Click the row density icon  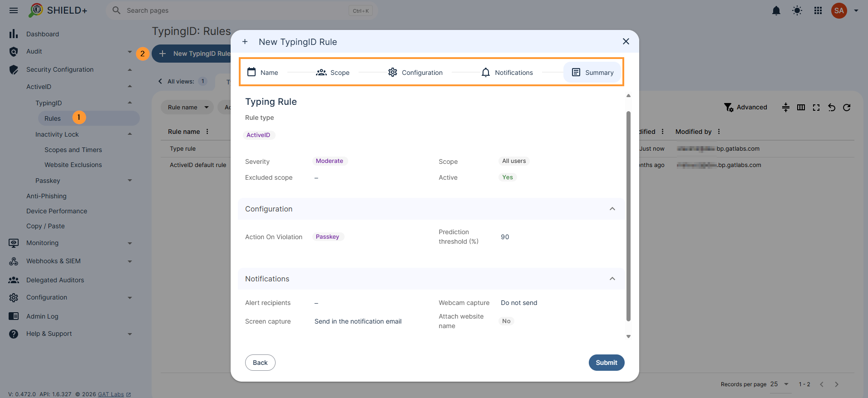[x=786, y=108]
